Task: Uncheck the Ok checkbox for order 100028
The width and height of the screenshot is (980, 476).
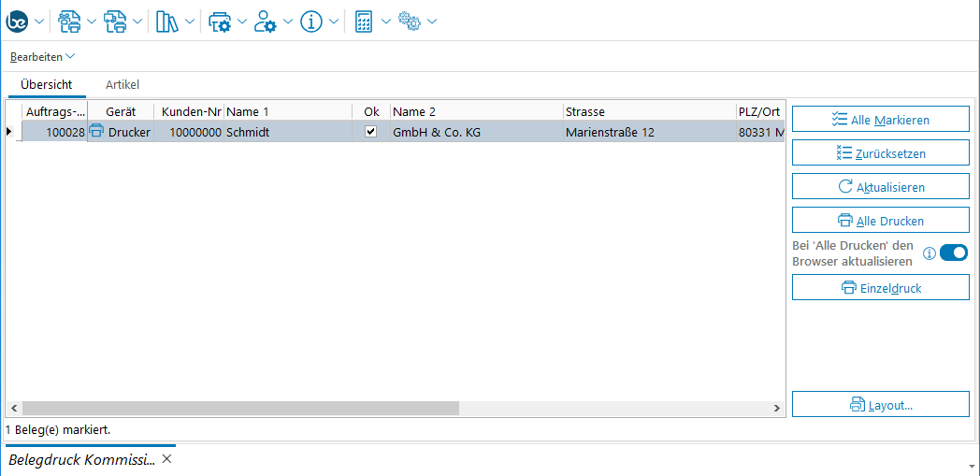Action: click(x=371, y=132)
